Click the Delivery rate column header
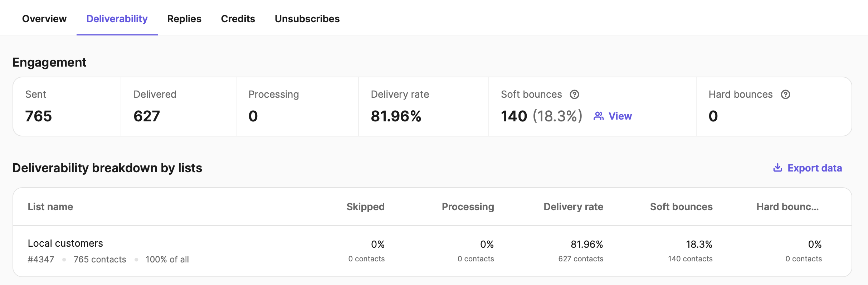Image resolution: width=868 pixels, height=285 pixels. (573, 207)
